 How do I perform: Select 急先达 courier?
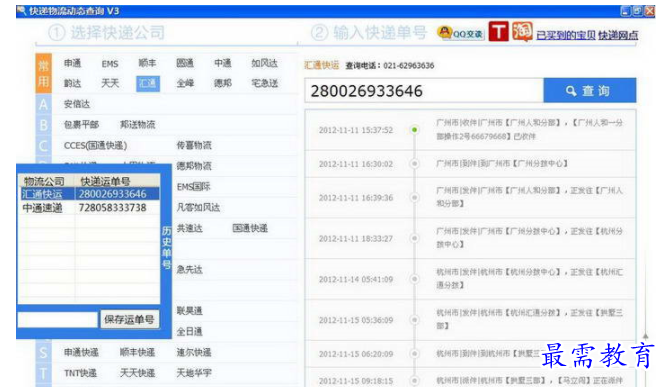pos(189,269)
